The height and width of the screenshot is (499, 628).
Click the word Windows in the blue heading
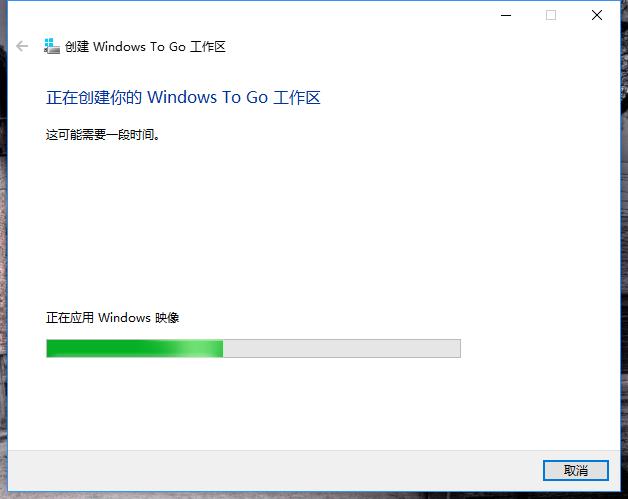coord(182,97)
